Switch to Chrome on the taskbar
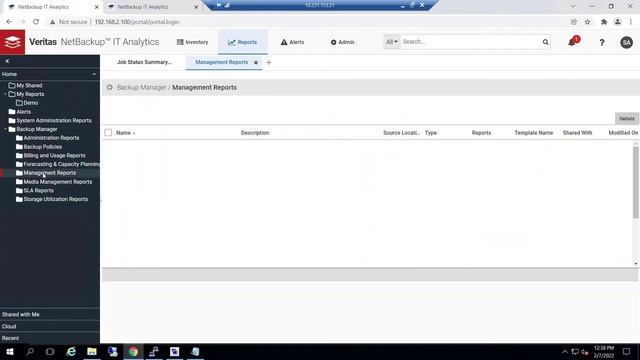This screenshot has width=640, height=360. [133, 351]
